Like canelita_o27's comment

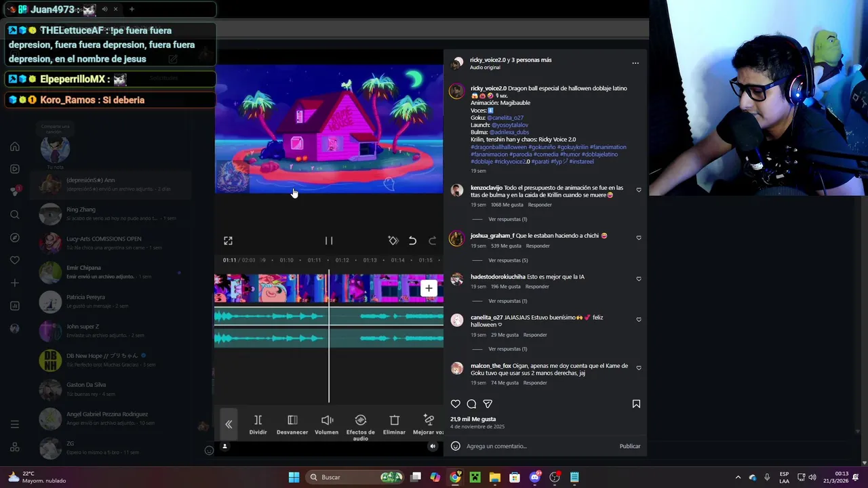[639, 319]
